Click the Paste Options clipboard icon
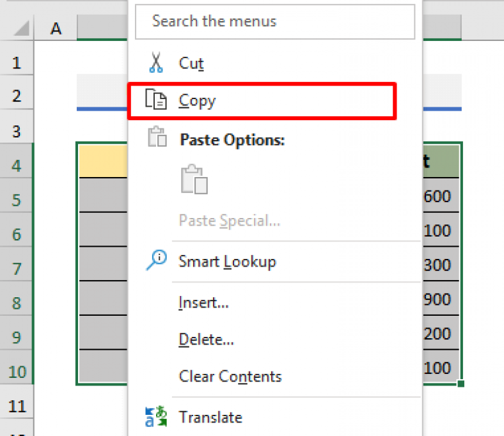 point(156,139)
